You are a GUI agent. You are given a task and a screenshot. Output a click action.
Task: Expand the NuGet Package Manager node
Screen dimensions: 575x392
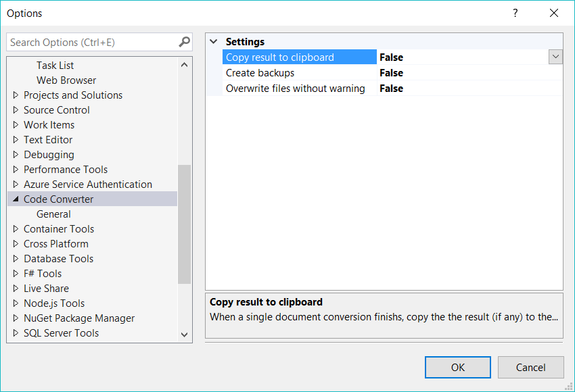pyautogui.click(x=16, y=318)
